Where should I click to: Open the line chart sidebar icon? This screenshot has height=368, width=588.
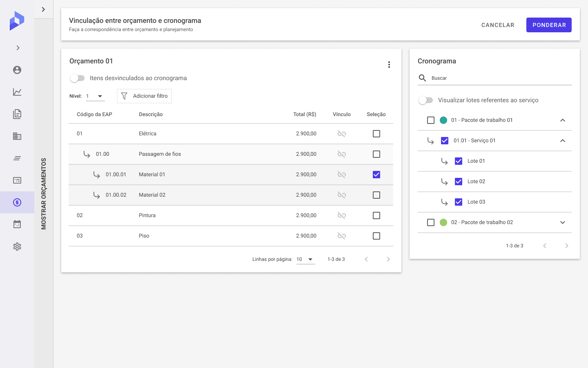pyautogui.click(x=17, y=92)
